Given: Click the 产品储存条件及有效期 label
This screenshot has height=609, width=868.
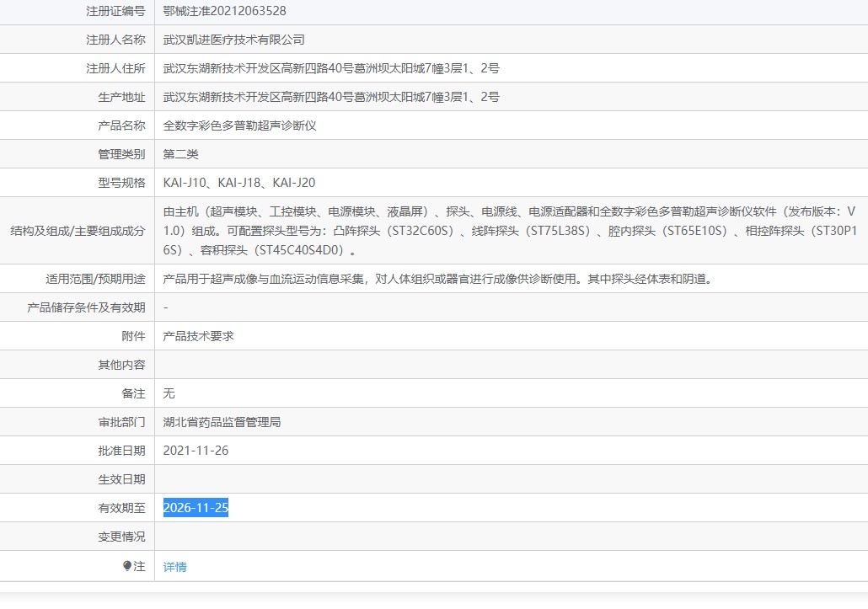Looking at the screenshot, I should (86, 308).
